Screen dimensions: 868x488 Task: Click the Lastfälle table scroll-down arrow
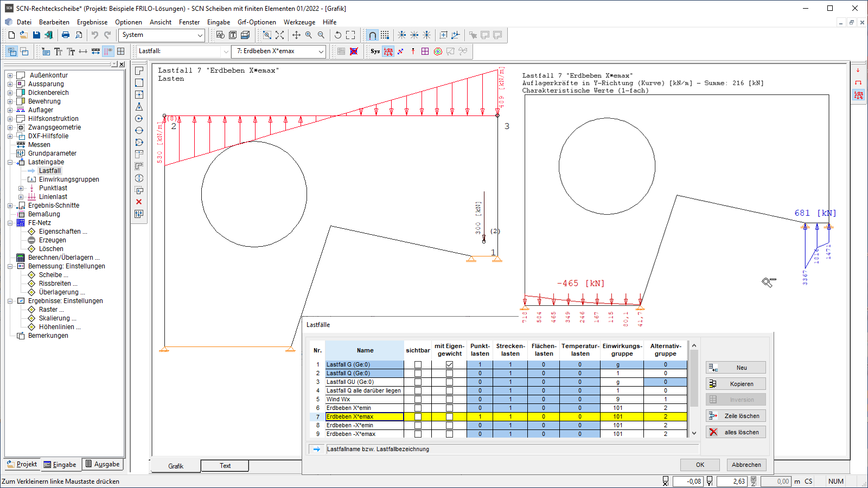[694, 433]
